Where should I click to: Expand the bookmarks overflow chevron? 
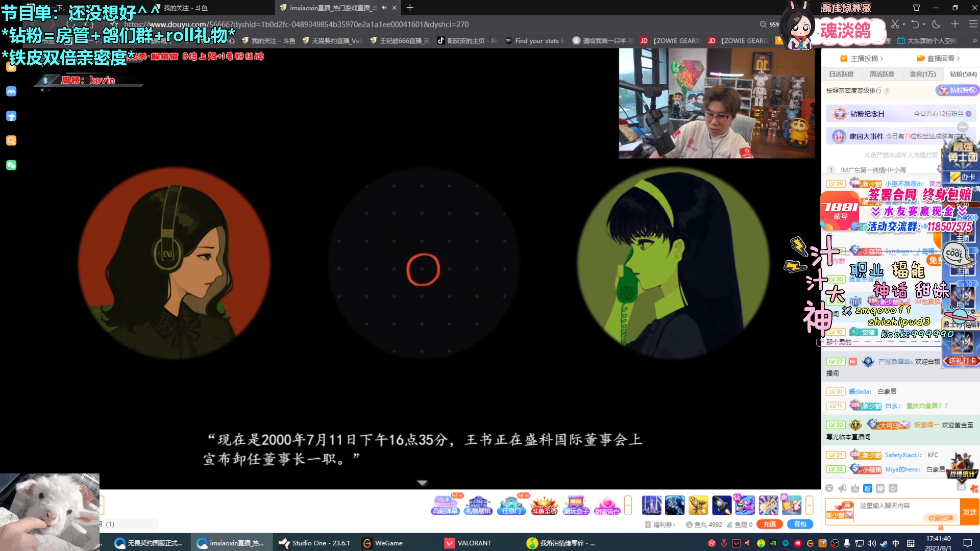click(x=974, y=40)
